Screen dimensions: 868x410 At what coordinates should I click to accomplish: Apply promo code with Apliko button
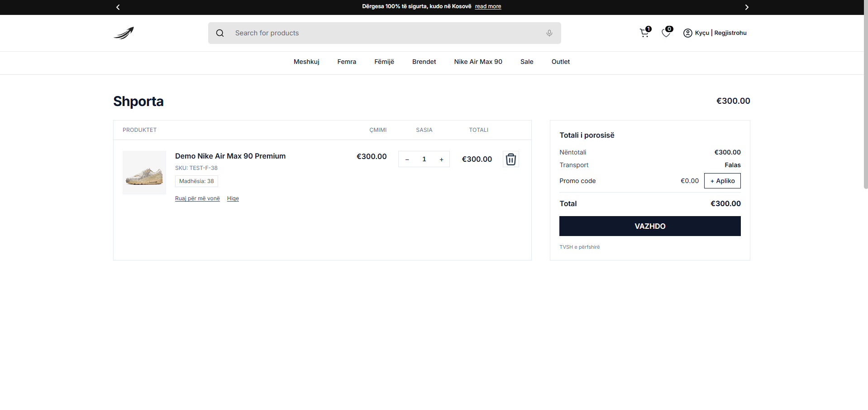pyautogui.click(x=722, y=181)
